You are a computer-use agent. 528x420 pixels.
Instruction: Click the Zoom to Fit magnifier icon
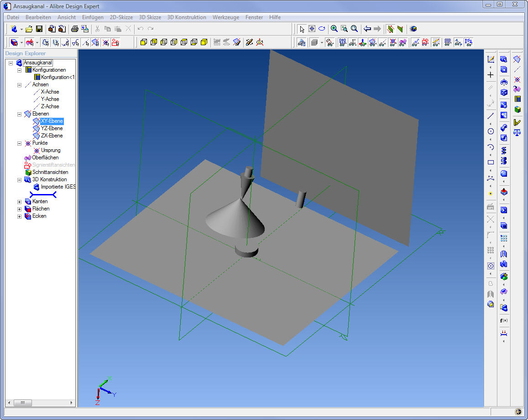354,29
